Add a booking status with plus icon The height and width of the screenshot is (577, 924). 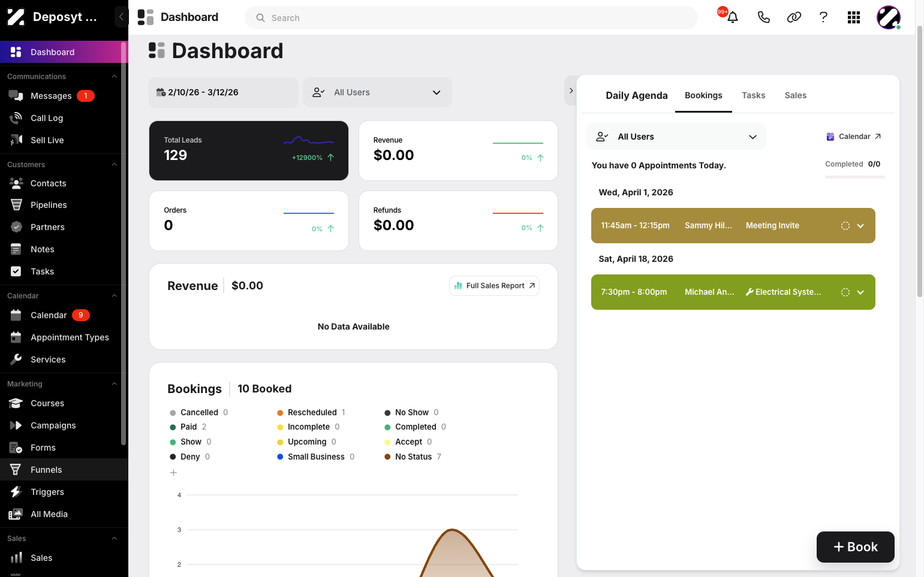click(173, 473)
